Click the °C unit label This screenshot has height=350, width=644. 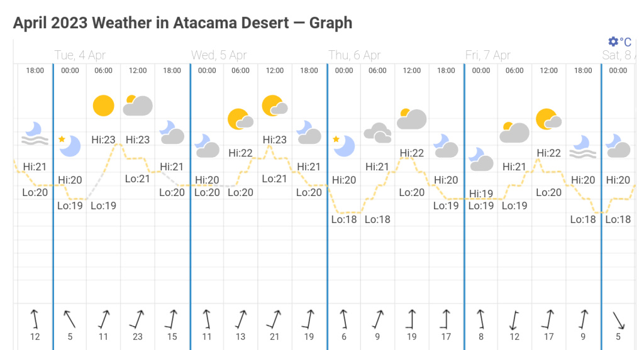[626, 42]
